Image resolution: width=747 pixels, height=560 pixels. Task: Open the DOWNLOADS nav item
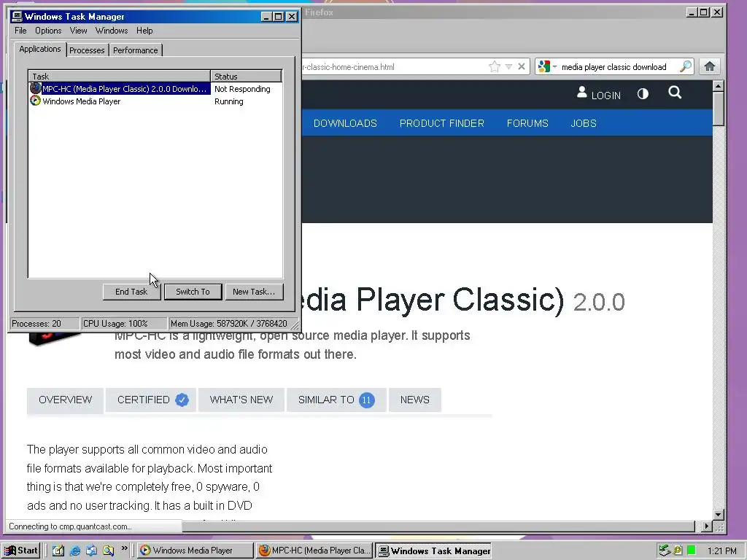(345, 123)
